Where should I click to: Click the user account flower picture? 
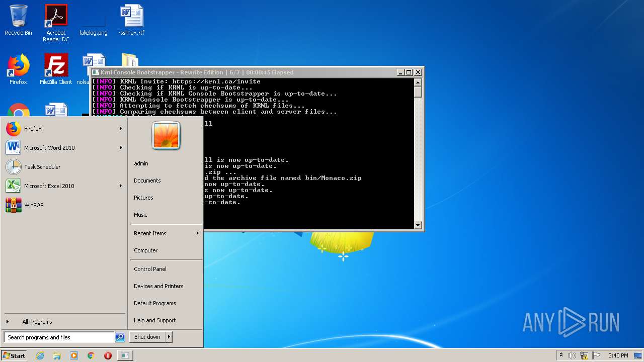pos(166,135)
